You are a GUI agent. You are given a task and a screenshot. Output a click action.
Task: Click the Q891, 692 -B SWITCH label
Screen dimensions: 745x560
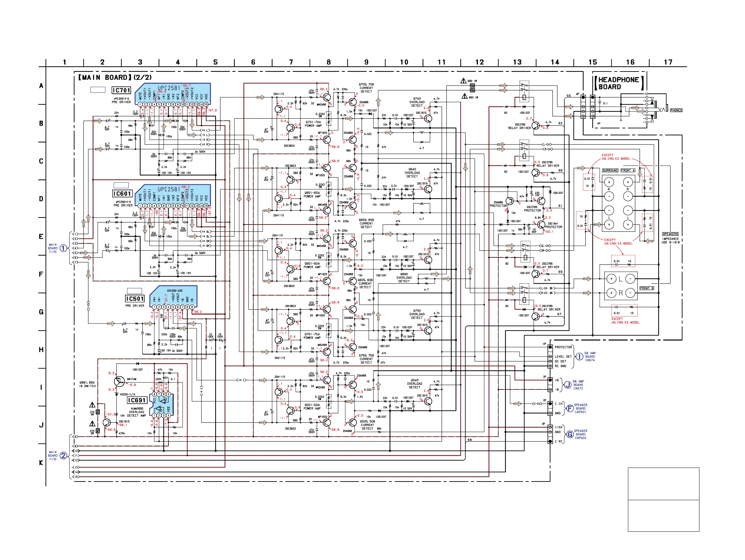click(87, 384)
